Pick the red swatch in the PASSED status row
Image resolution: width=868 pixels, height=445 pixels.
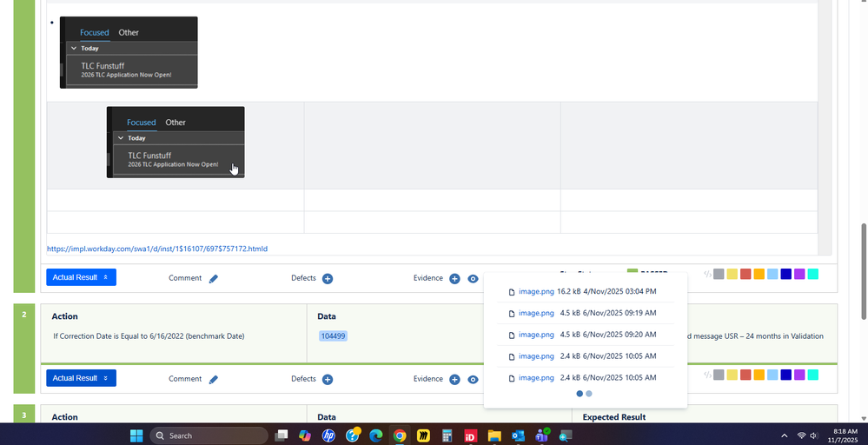[x=745, y=274]
